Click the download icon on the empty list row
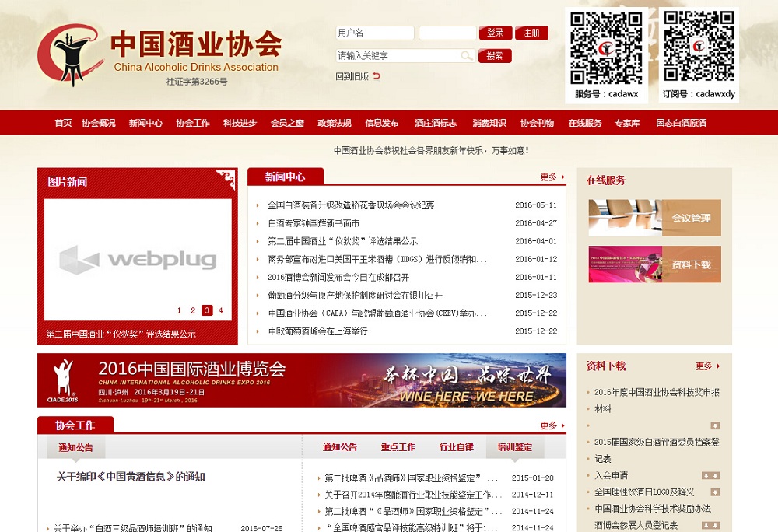The height and width of the screenshot is (532, 778). (x=715, y=425)
